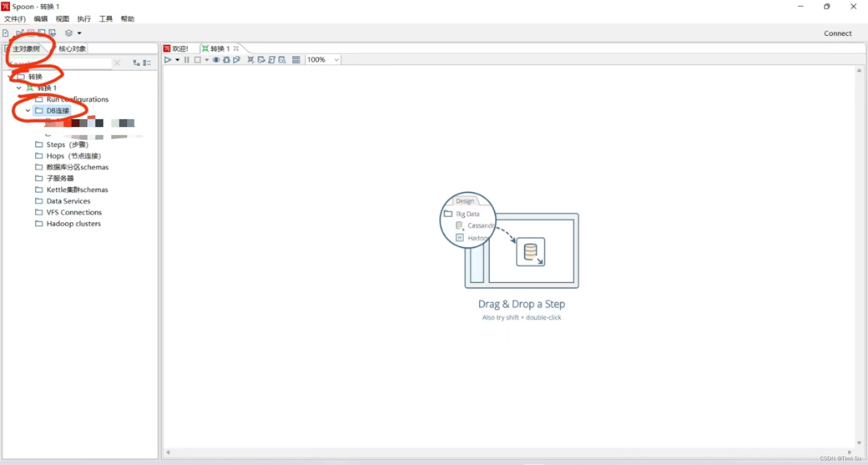Switch to the 核心对象 tab
The width and height of the screenshot is (868, 465).
(x=72, y=48)
